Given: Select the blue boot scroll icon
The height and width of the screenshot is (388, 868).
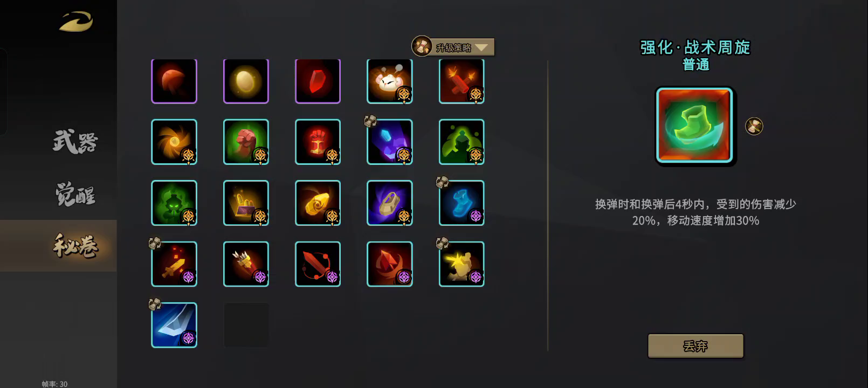Looking at the screenshot, I should (461, 203).
